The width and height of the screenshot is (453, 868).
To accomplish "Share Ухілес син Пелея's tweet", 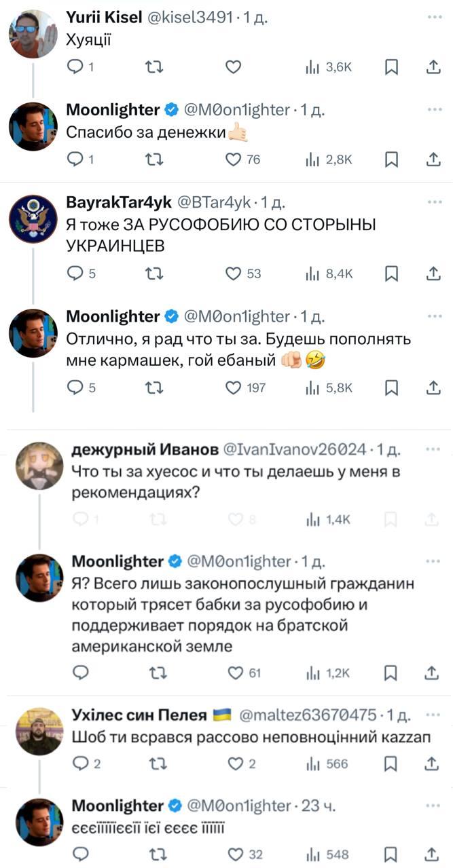I will coord(433,763).
